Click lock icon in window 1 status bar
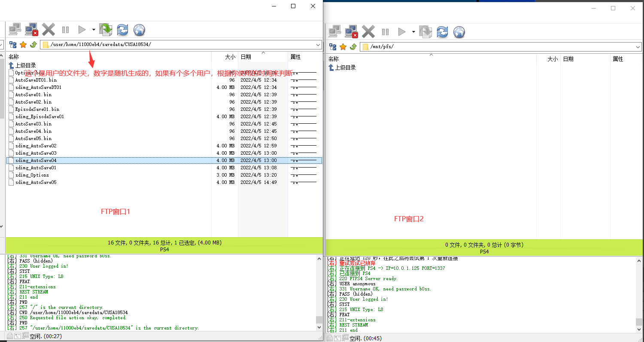Screen dimensions: 644x342 [x=9, y=336]
